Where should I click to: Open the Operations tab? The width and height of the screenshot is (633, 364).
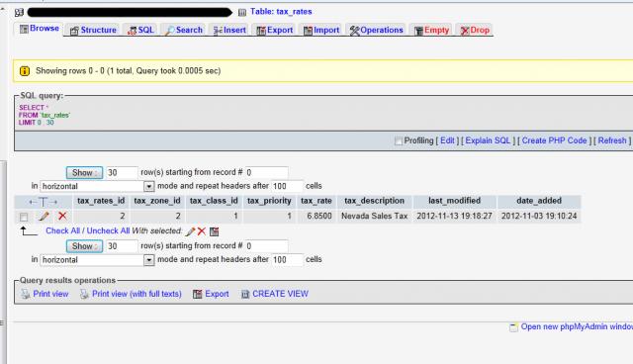click(x=376, y=31)
